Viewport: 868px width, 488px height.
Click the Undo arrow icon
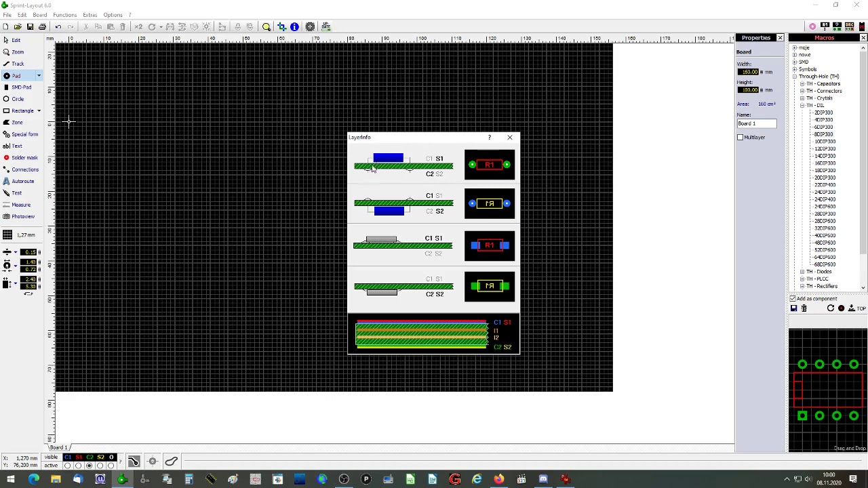(58, 26)
